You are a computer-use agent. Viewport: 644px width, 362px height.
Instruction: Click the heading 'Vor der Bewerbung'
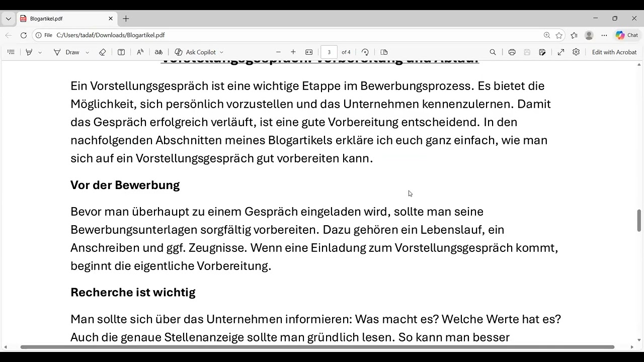tap(125, 185)
